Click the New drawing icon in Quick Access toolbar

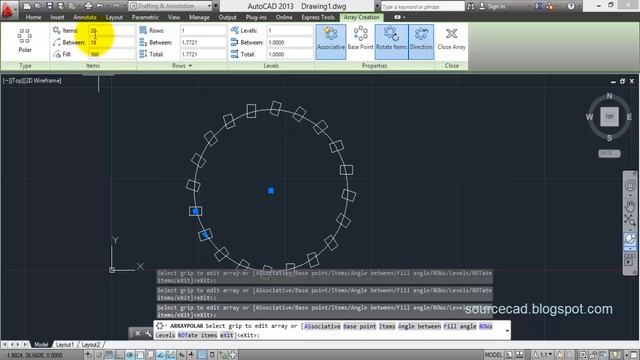pos(27,6)
